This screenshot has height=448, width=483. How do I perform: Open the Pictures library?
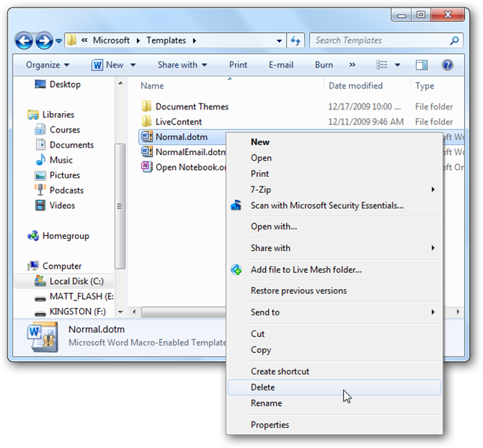pyautogui.click(x=58, y=175)
